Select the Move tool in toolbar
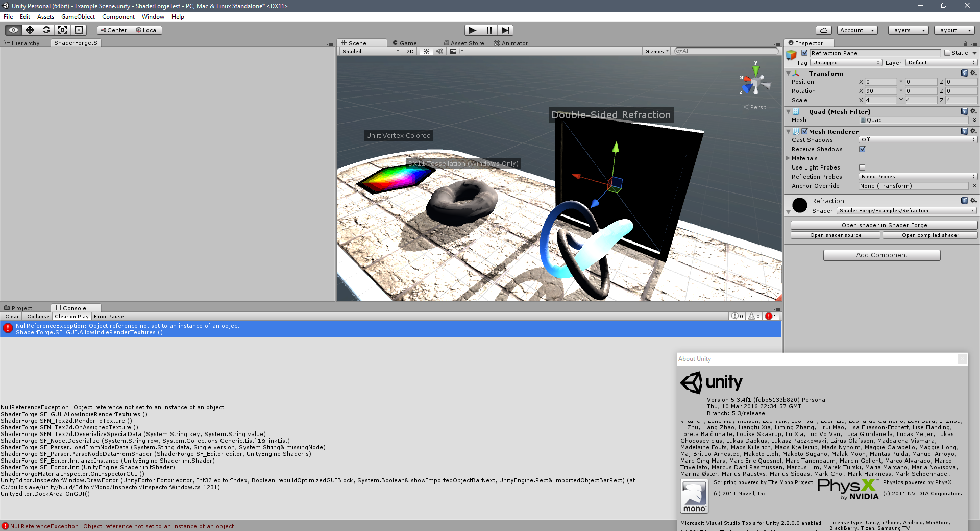 (x=30, y=30)
